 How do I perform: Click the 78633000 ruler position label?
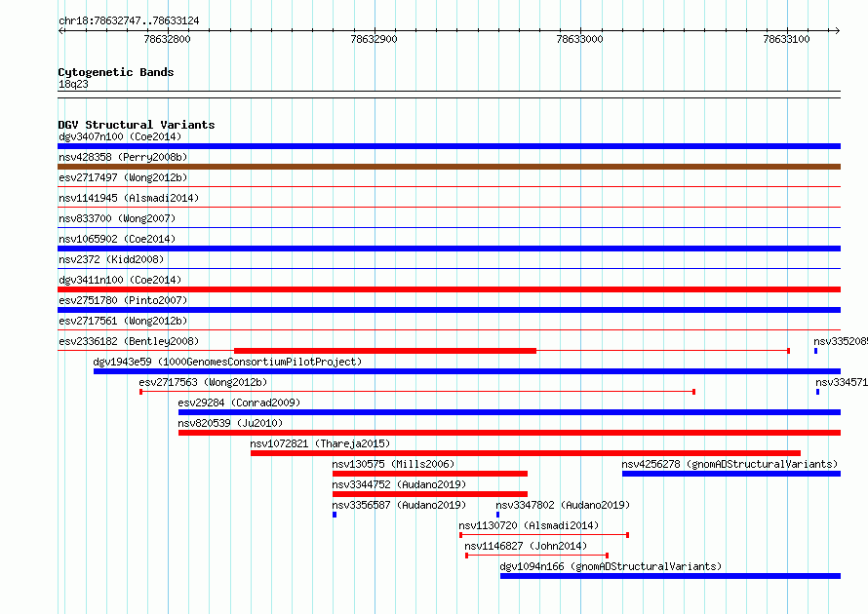579,39
